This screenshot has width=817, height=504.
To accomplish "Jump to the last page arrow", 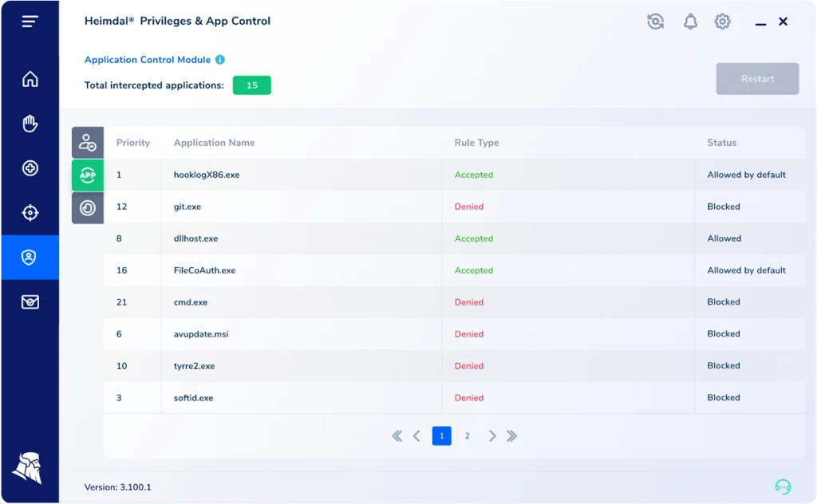I will (x=512, y=436).
